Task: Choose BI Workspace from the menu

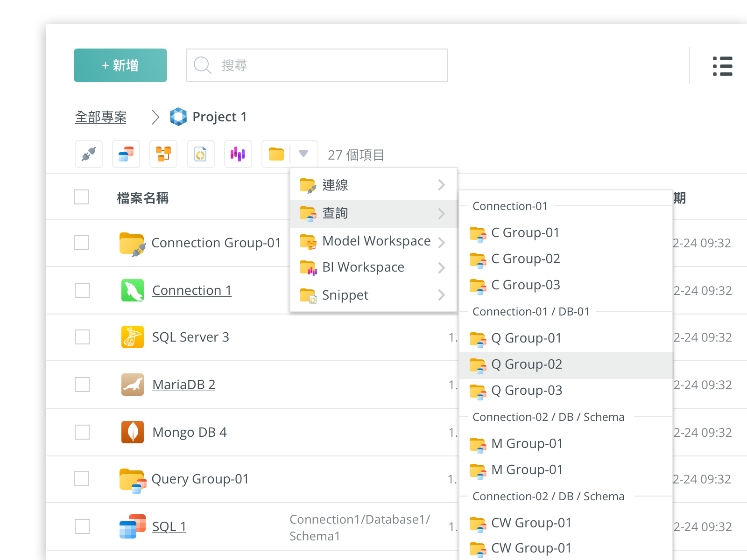Action: click(x=363, y=267)
